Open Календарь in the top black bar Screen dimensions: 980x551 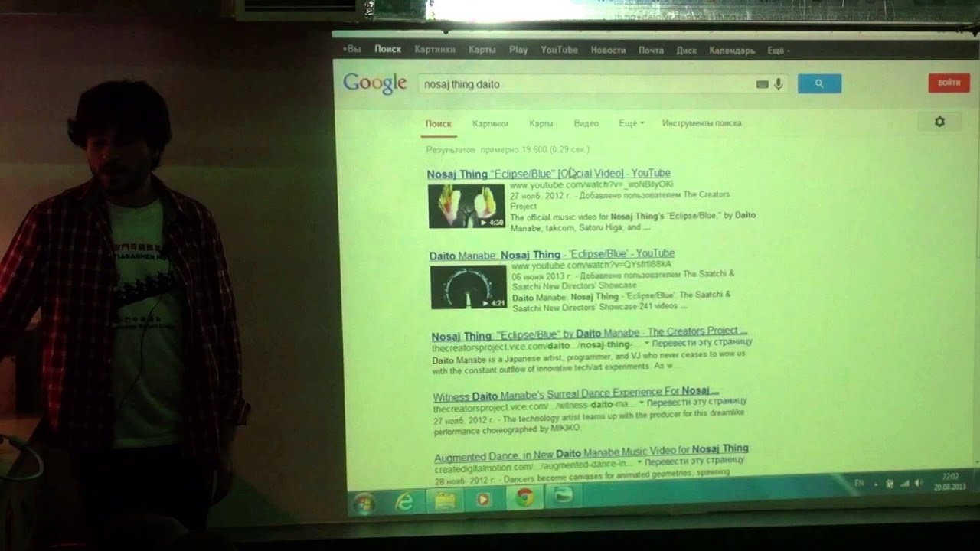pos(732,51)
